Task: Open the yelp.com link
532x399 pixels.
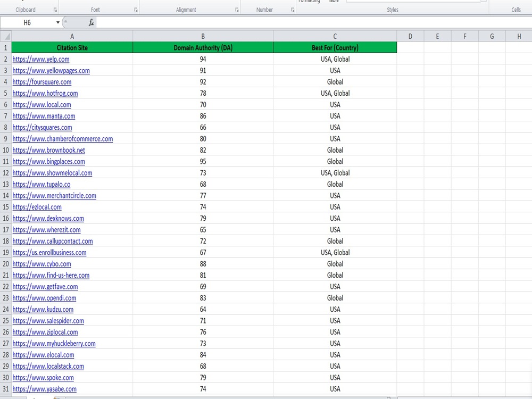Action: (41, 59)
